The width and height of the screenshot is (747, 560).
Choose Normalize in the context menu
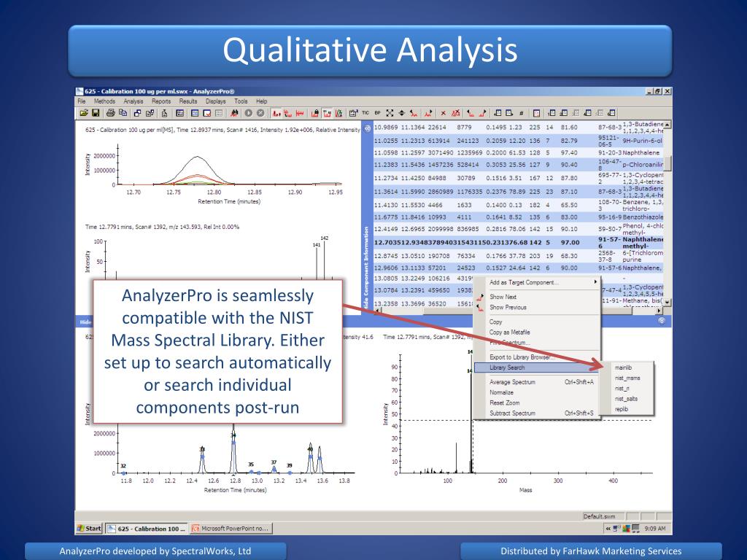[x=537, y=392]
